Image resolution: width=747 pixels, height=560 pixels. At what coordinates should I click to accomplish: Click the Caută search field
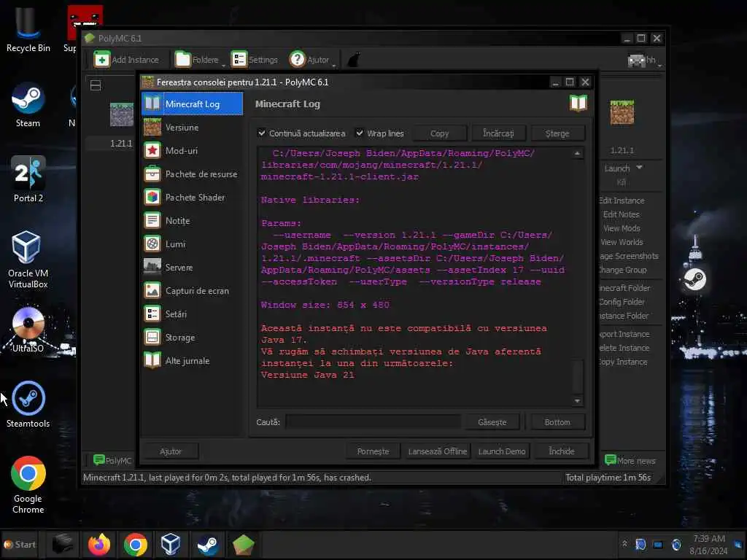pyautogui.click(x=373, y=422)
